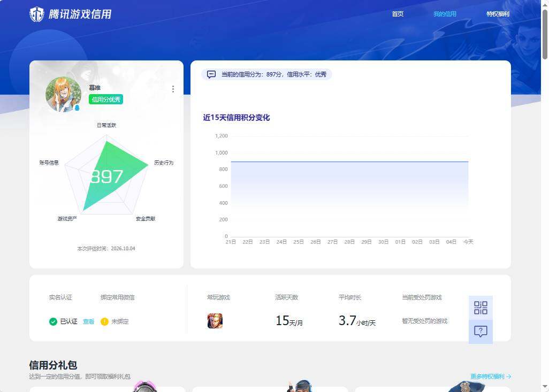Screen dimensions: 549x392
Task: Click the 查看 link next to 已认证
Action: (89, 321)
